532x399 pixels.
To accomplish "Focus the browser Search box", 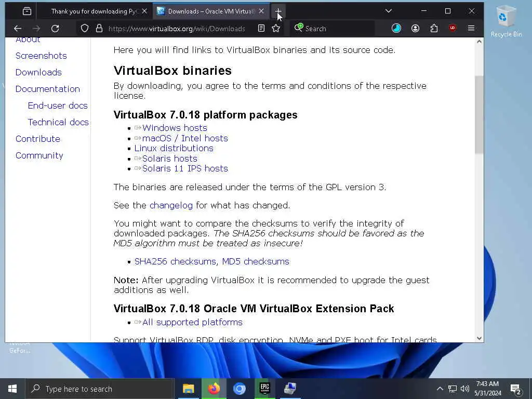I will click(332, 29).
